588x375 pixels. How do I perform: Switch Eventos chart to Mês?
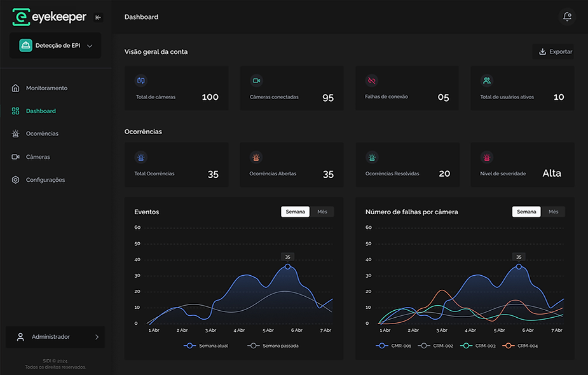click(322, 212)
